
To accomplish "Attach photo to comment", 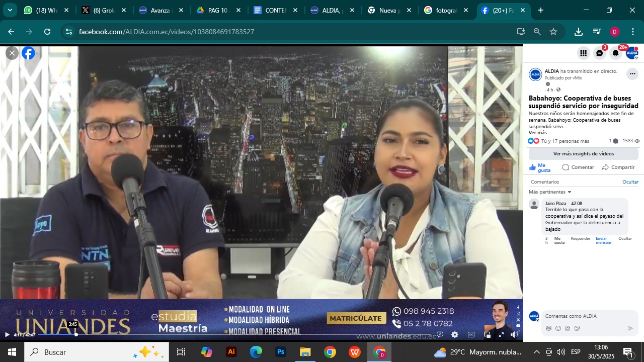I will 568,328.
